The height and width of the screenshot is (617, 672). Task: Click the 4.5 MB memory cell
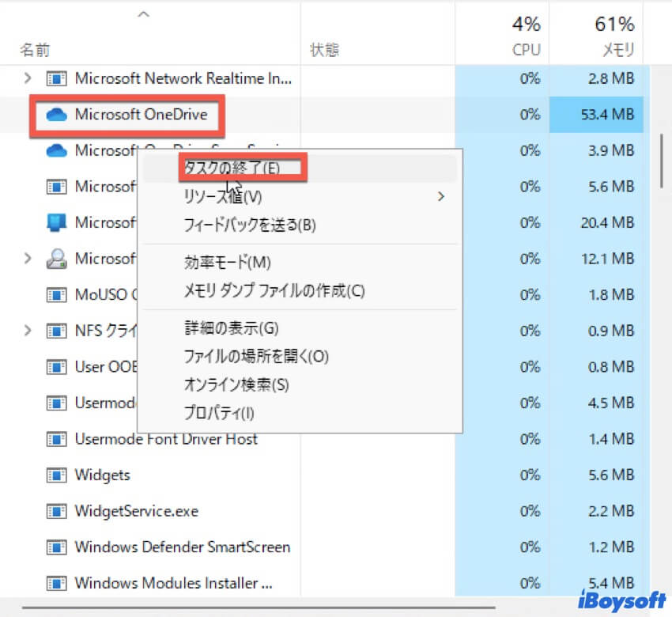(x=596, y=403)
